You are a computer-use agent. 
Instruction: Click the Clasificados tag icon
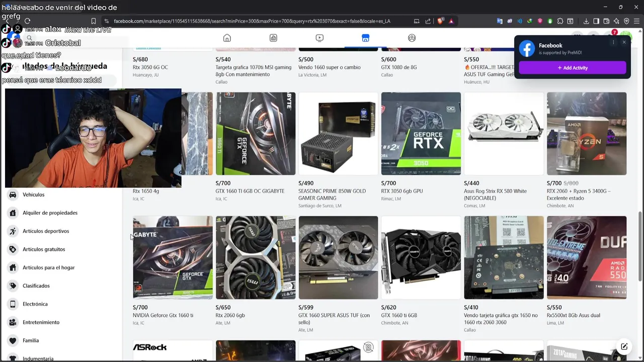(13, 286)
